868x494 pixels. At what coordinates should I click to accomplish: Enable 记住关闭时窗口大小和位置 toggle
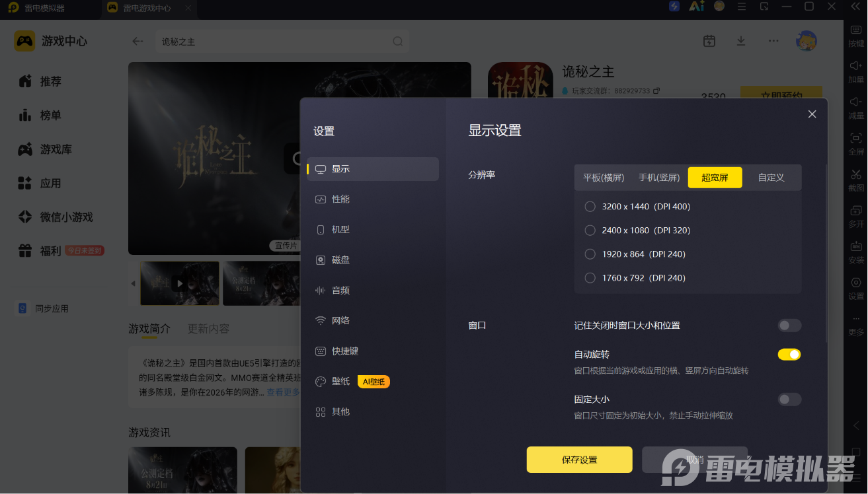click(789, 326)
